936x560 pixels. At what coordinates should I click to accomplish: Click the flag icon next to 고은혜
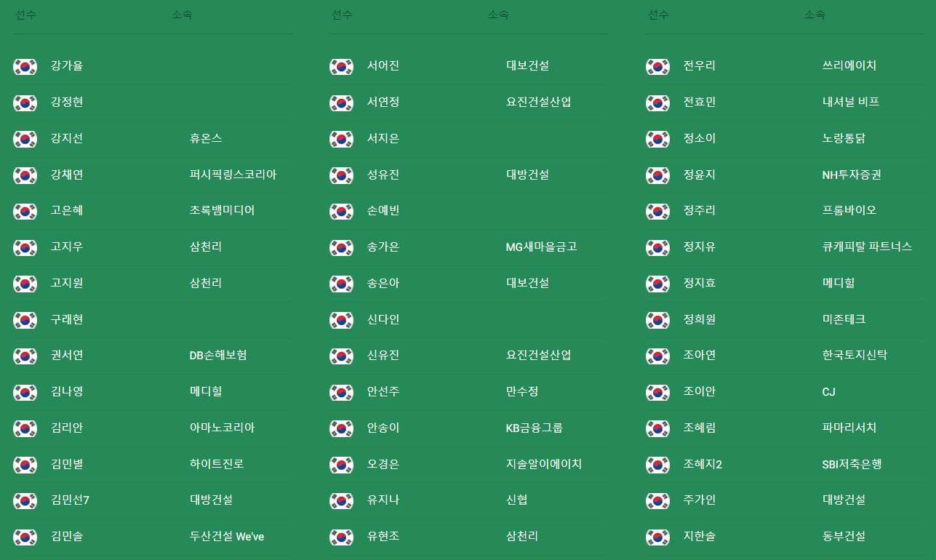(25, 212)
